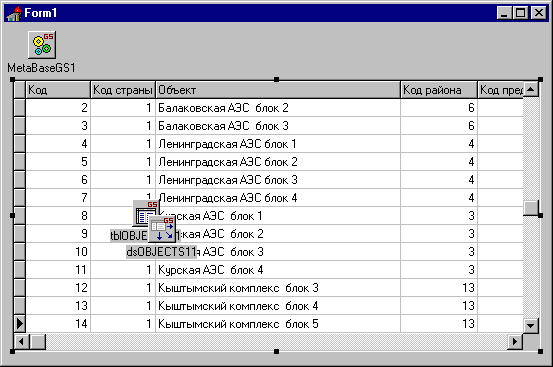The image size is (553, 367).
Task: Click the current row arrow indicator
Action: [20, 324]
